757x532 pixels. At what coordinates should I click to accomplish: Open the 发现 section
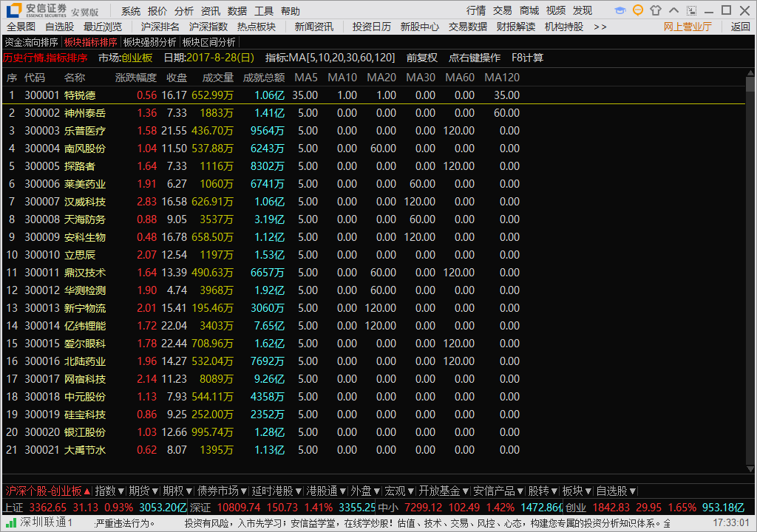583,10
